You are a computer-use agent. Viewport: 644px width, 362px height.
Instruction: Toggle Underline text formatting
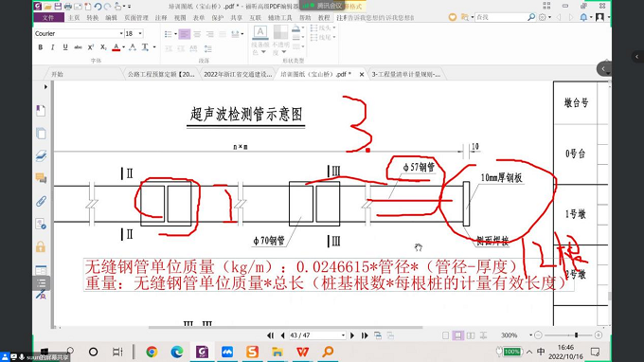[x=65, y=47]
